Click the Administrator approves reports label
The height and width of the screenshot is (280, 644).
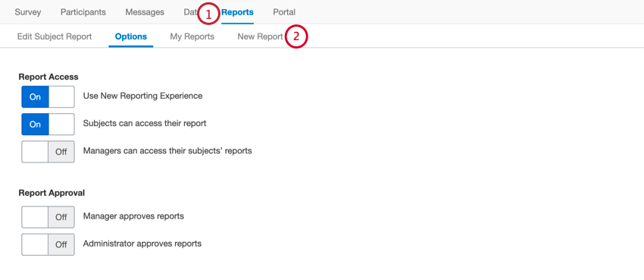tap(142, 244)
